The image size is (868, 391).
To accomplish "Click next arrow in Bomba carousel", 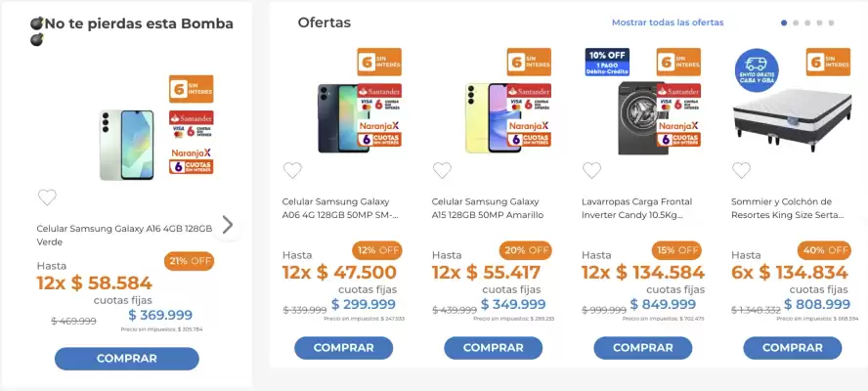I will (228, 225).
